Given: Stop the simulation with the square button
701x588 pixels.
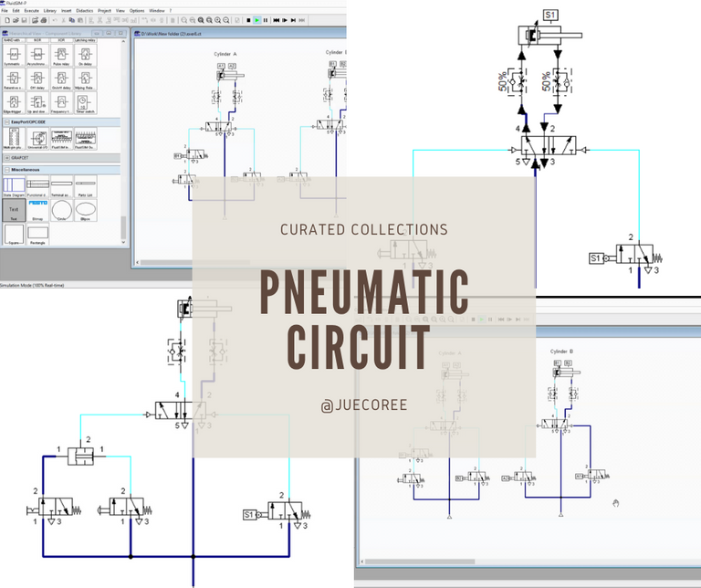Looking at the screenshot, I should click(x=248, y=20).
